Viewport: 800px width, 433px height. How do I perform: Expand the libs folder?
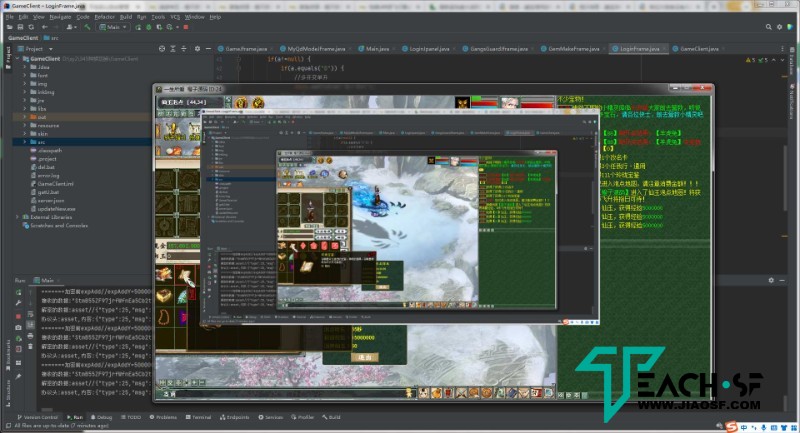(24, 109)
